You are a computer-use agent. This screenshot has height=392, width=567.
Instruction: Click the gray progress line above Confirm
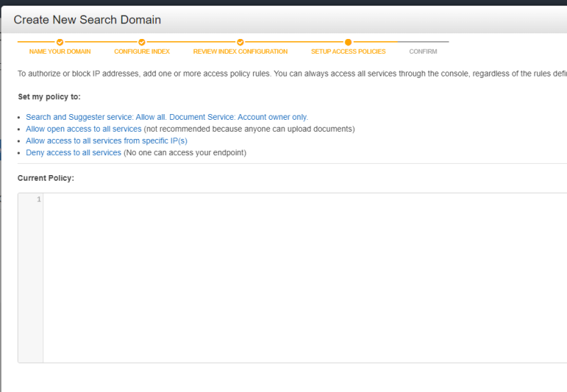[x=423, y=43]
